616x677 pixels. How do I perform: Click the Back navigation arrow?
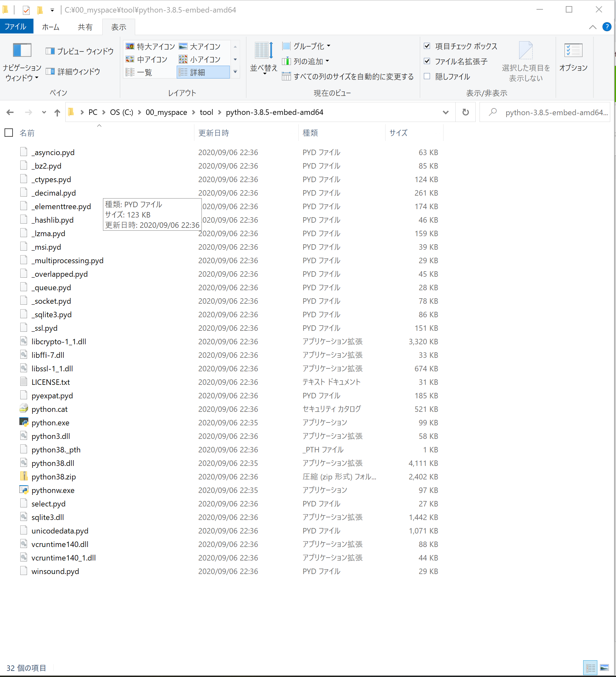tap(10, 112)
